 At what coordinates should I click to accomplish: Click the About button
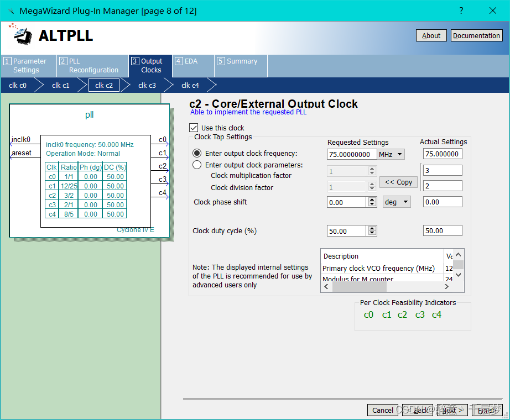(x=431, y=35)
